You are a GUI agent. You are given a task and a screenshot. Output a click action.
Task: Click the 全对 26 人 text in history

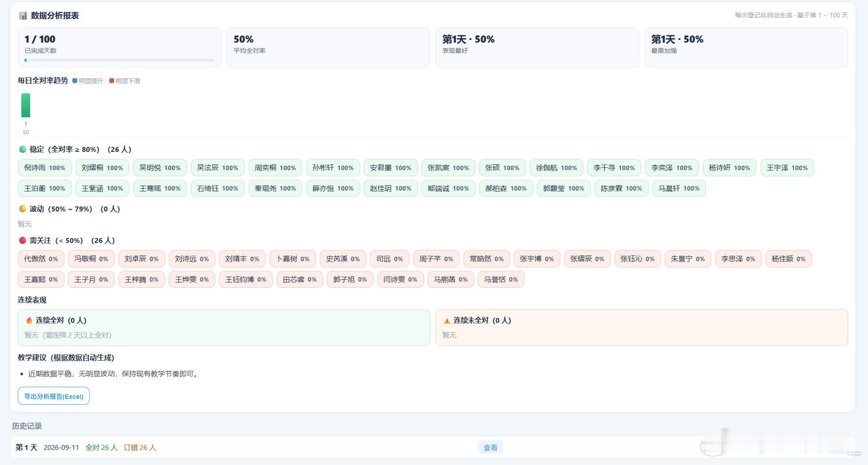click(x=102, y=448)
